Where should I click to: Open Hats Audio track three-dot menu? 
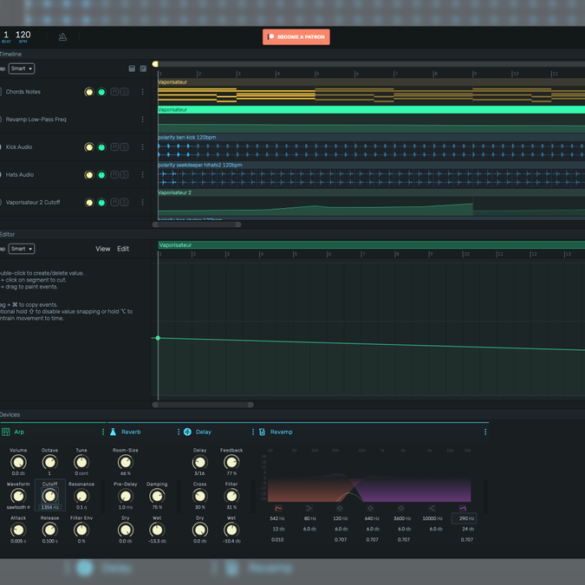pos(143,175)
